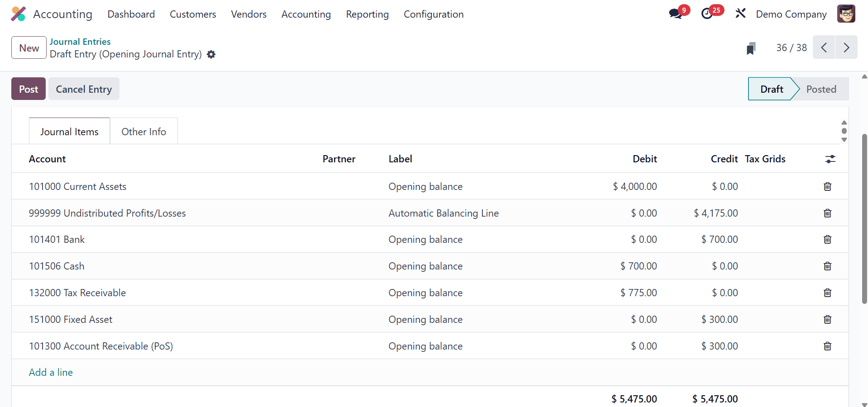Open the Configuration menu

coord(434,14)
